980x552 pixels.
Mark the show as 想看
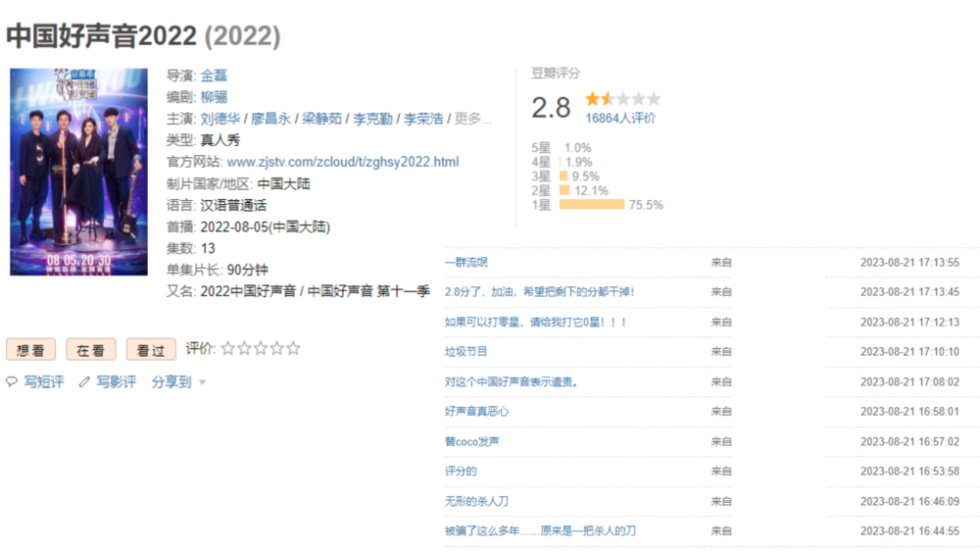click(30, 350)
